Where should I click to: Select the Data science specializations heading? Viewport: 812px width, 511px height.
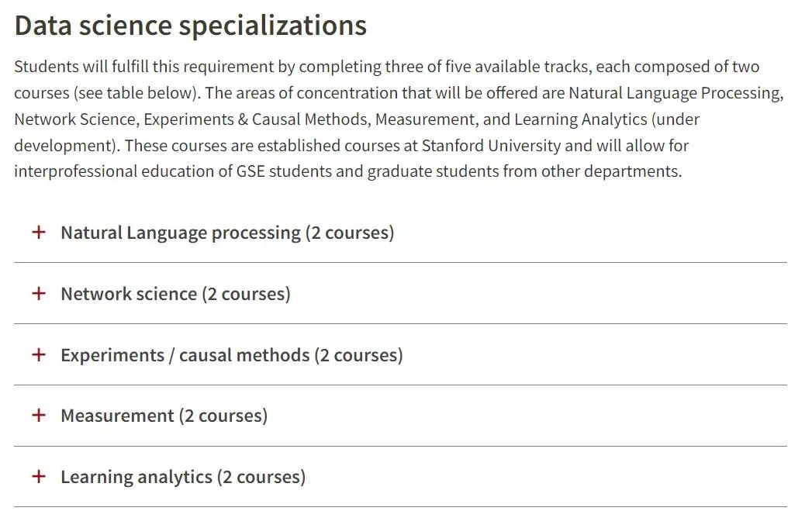click(x=190, y=25)
